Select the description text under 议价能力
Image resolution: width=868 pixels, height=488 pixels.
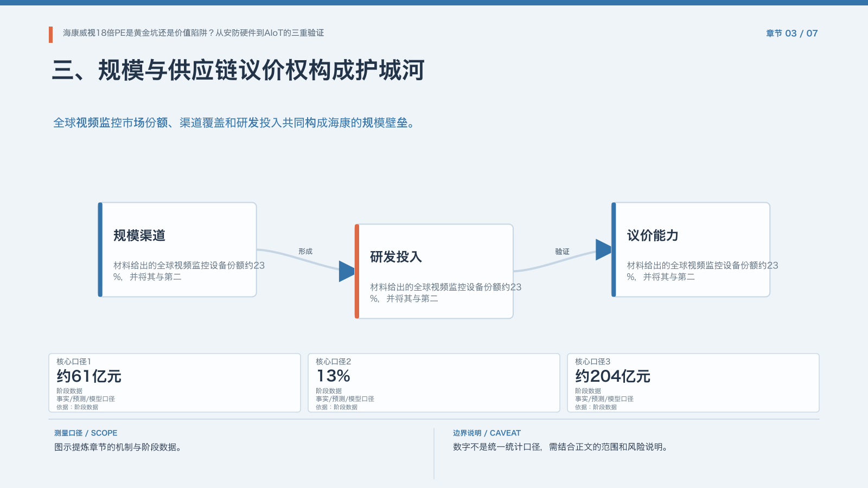click(703, 271)
